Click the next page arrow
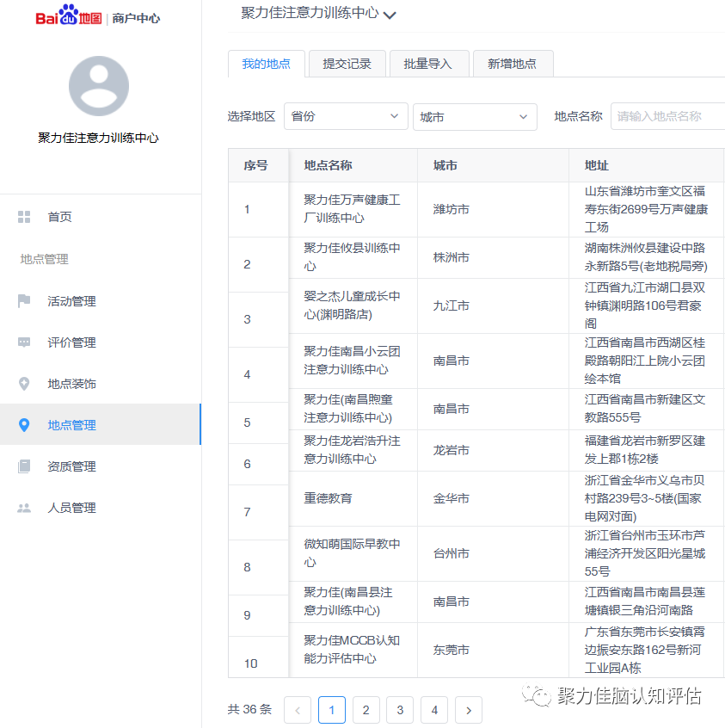The width and height of the screenshot is (725, 728). [x=468, y=710]
